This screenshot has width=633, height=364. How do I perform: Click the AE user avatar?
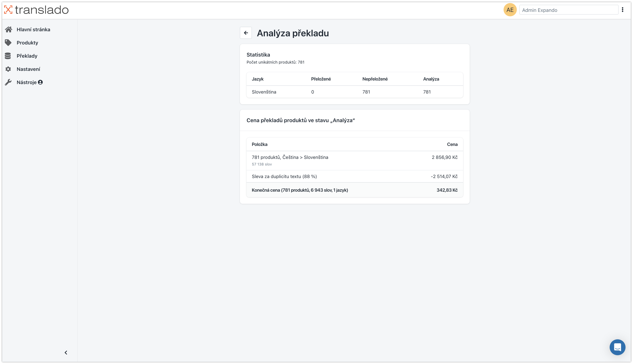[x=510, y=10]
